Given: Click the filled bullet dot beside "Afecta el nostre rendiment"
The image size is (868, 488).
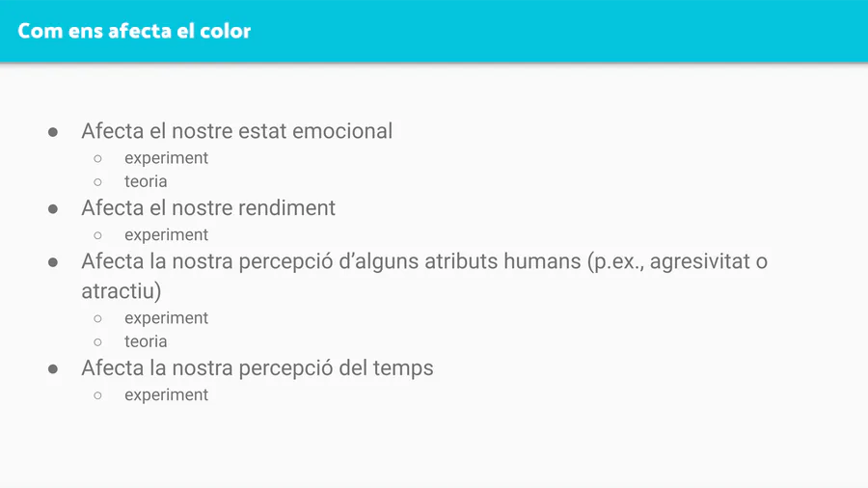Looking at the screenshot, I should pos(54,208).
